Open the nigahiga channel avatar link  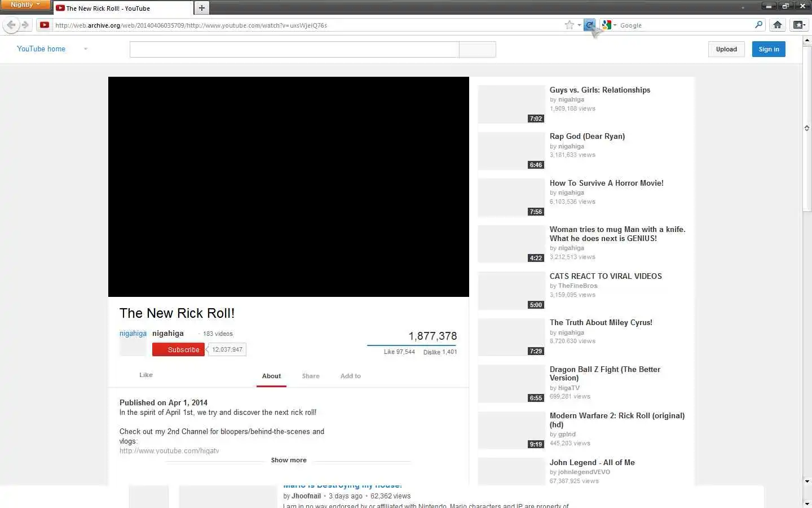pos(133,343)
